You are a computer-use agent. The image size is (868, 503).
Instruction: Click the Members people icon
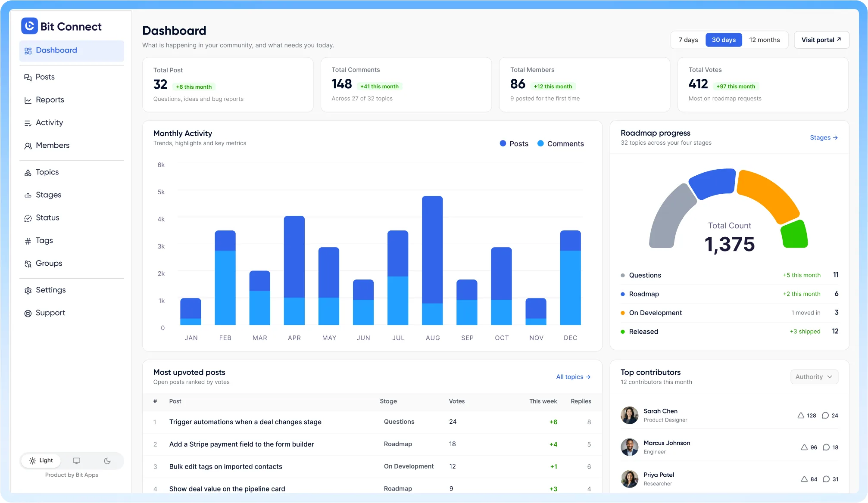[28, 146]
